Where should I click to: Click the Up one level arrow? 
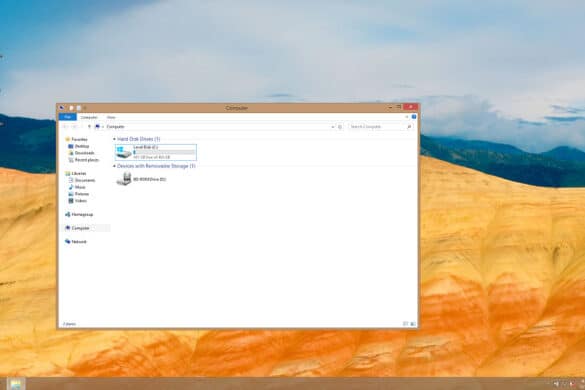89,127
